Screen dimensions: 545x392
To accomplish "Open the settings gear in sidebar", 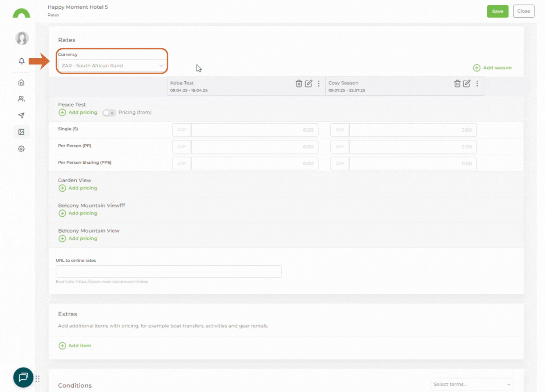I will pos(21,149).
